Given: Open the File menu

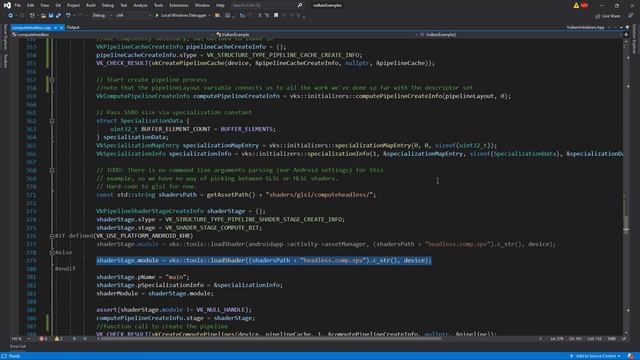Looking at the screenshot, I should [18, 5].
